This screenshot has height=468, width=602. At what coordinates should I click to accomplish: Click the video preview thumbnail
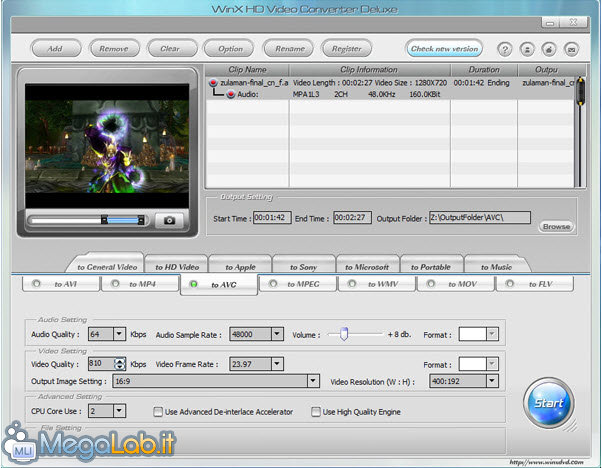pos(107,146)
